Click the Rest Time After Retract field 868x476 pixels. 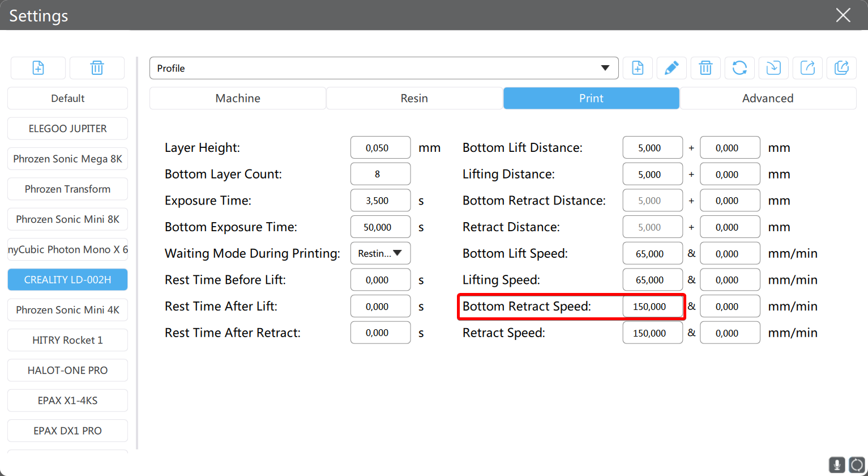click(x=380, y=333)
